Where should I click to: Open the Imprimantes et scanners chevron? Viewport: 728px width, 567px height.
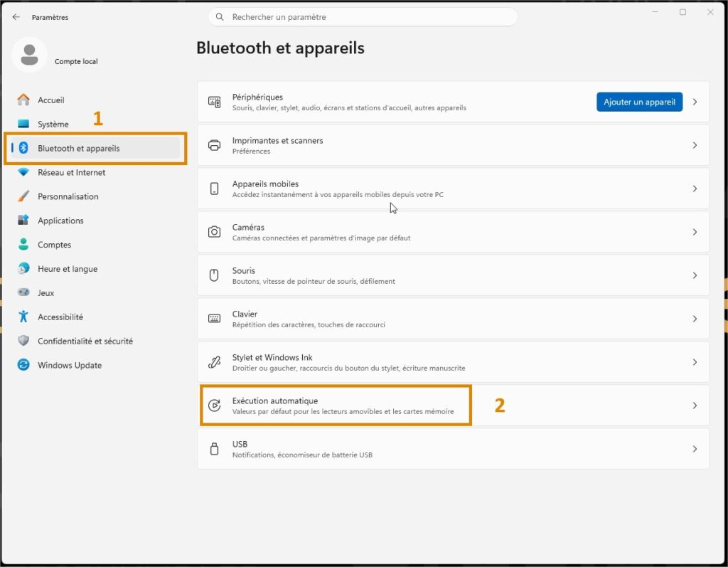tap(695, 145)
